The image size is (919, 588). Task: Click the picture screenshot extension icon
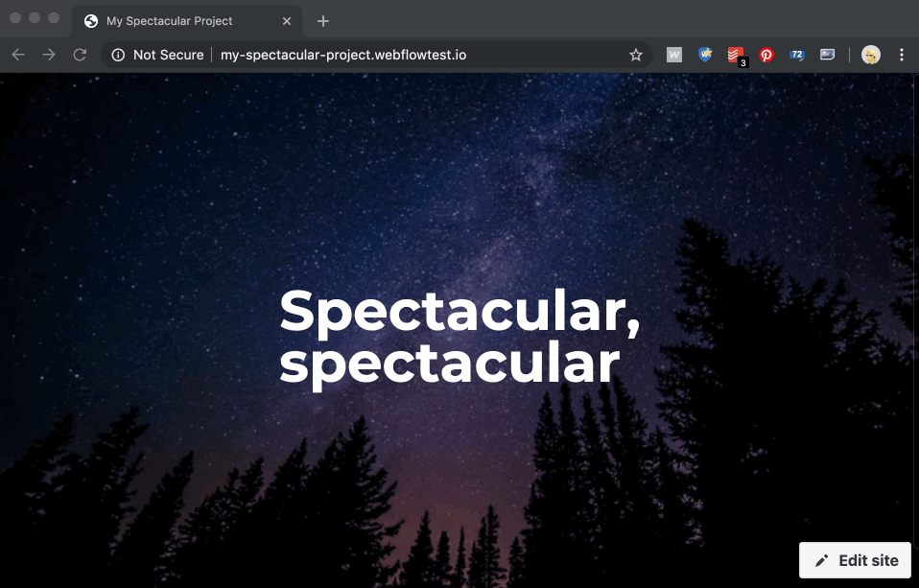pyautogui.click(x=827, y=55)
